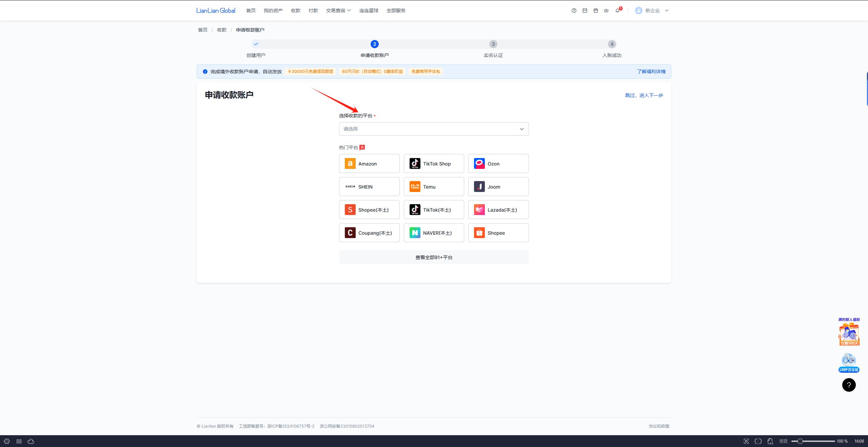Click 跳过，进入下一步 link

pyautogui.click(x=644, y=95)
